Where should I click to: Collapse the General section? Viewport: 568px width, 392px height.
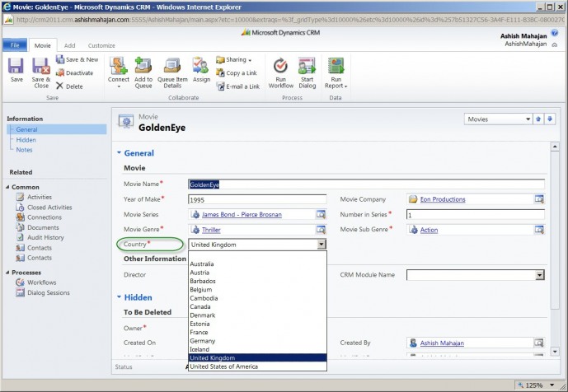pos(119,153)
